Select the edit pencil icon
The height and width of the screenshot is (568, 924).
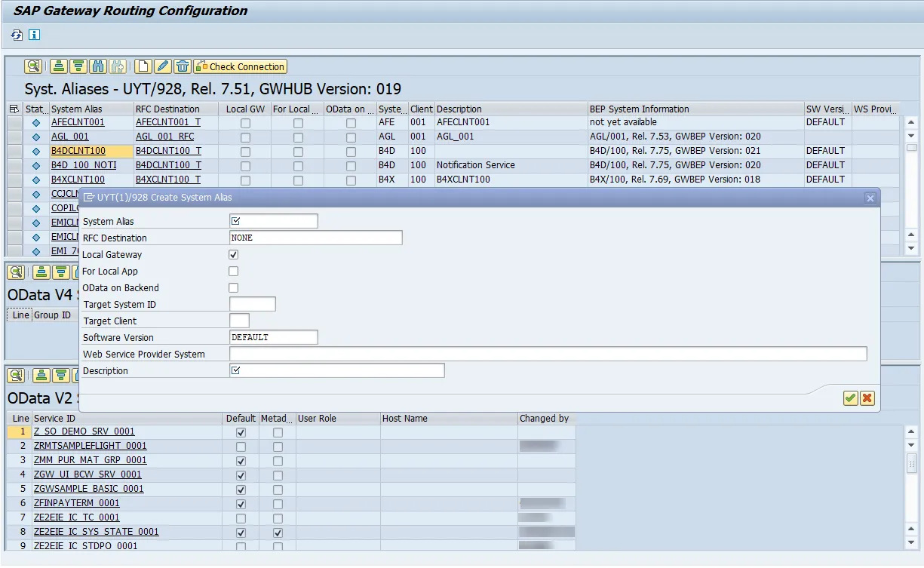tap(161, 66)
